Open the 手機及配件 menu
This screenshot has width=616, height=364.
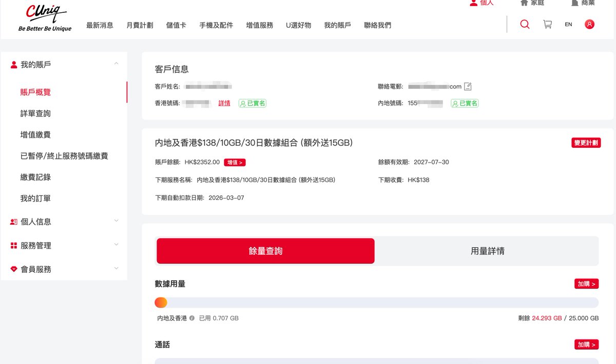216,25
